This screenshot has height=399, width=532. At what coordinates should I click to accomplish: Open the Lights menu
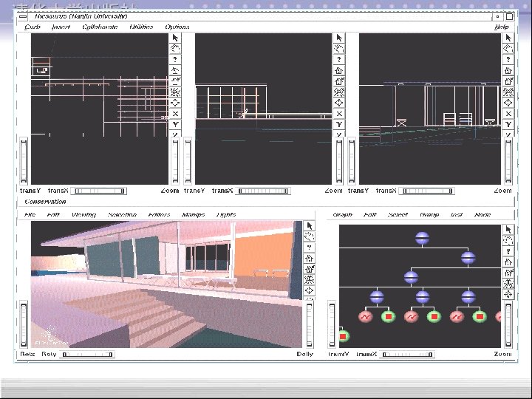pyautogui.click(x=226, y=214)
